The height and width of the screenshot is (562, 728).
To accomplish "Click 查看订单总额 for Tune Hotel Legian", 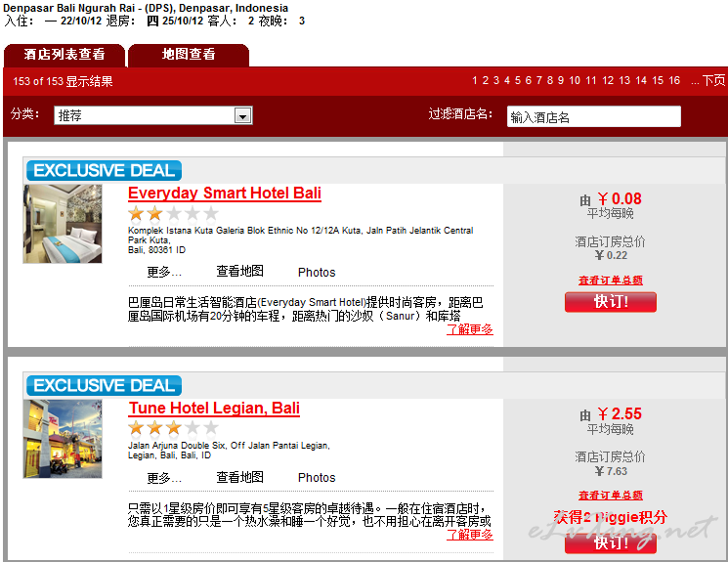I will click(x=611, y=496).
